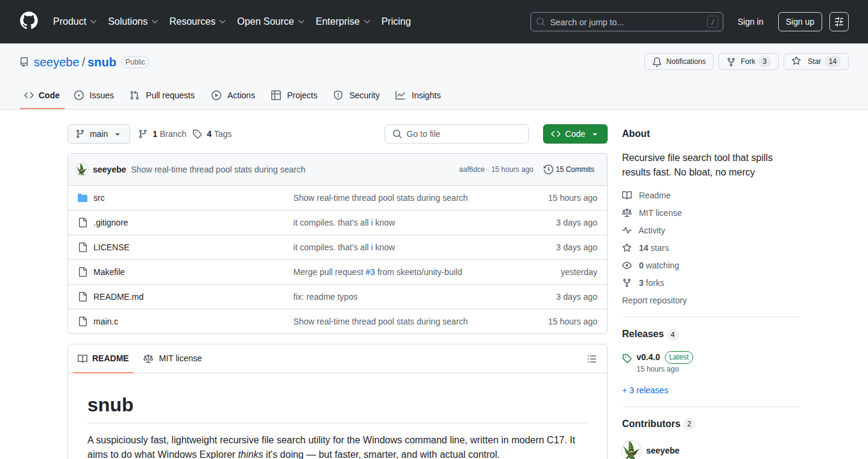This screenshot has height=459, width=868.
Task: Open the Makefile file name
Action: pyautogui.click(x=109, y=272)
